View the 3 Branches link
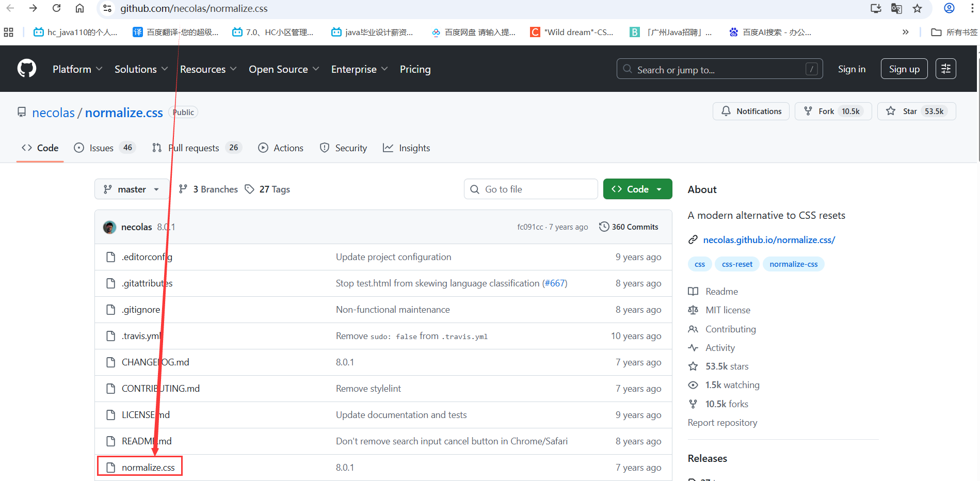Viewport: 980px width, 481px height. (x=208, y=189)
